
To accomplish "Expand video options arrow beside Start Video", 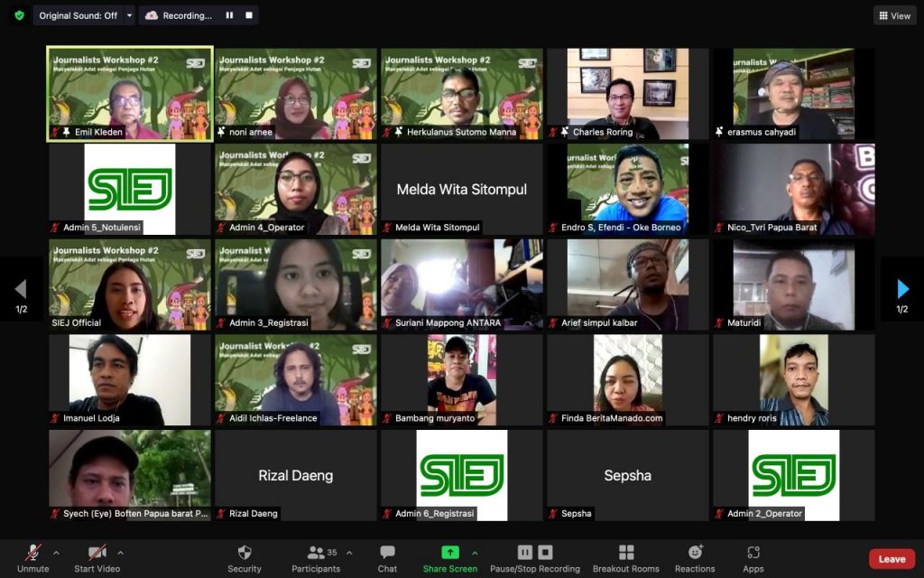I will tap(120, 553).
